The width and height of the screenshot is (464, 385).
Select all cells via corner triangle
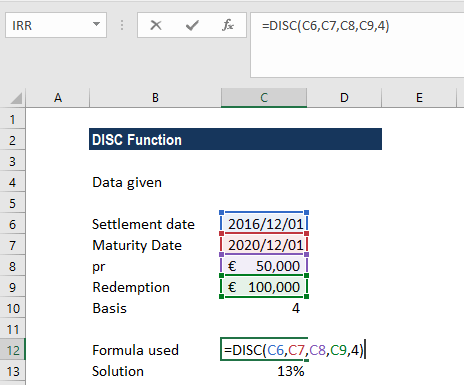16,98
